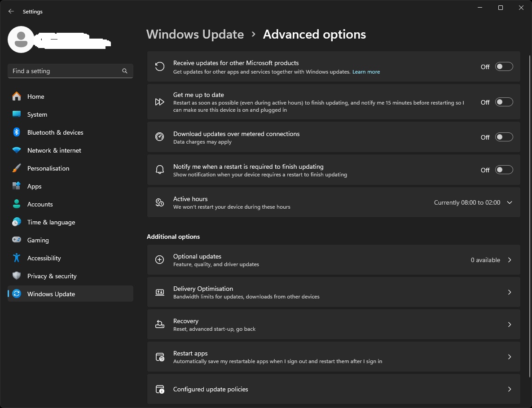Open Recovery via its chevron arrow
Image resolution: width=532 pixels, height=408 pixels.
click(509, 325)
